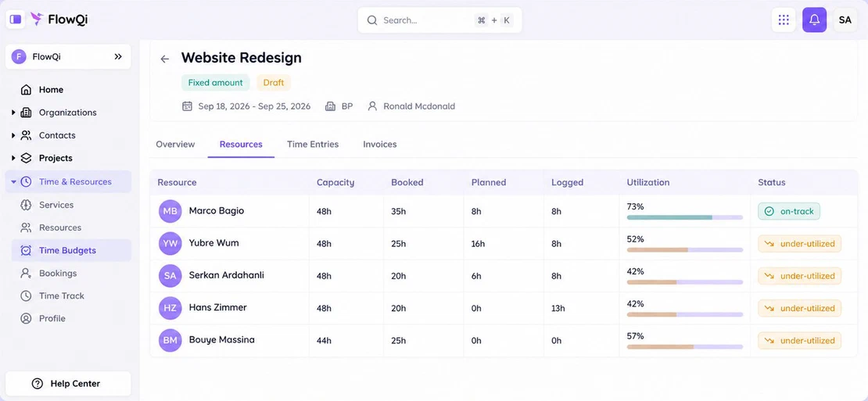This screenshot has width=868, height=401.
Task: Click Yubre Wum's under-utilized badge
Action: [x=799, y=243]
